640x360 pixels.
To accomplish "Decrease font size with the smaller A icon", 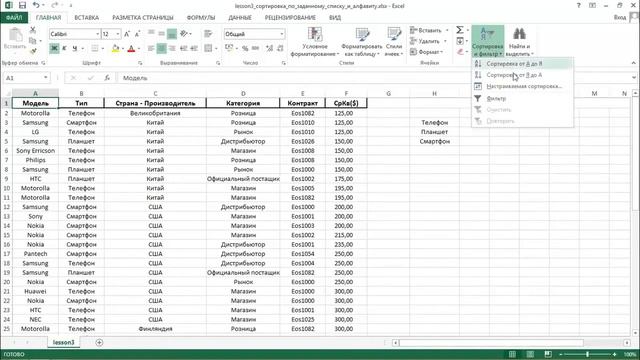I will (137, 34).
